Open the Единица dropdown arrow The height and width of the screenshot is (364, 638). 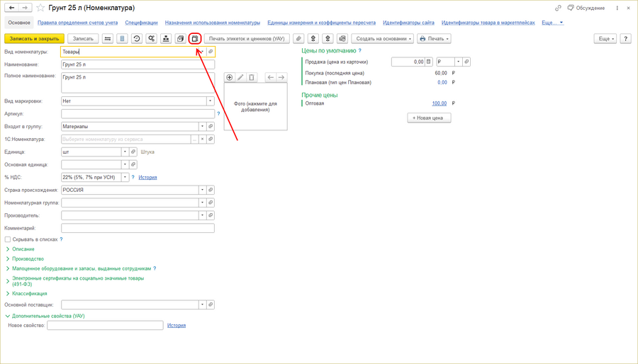click(125, 152)
